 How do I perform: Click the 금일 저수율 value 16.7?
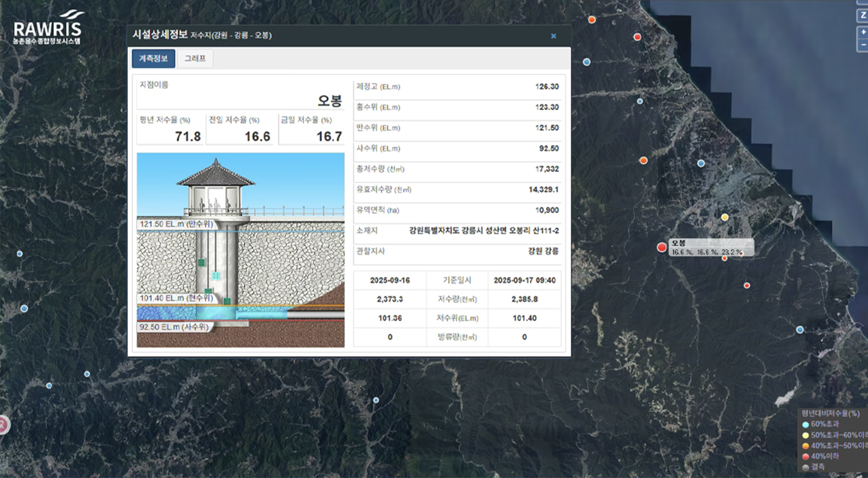click(x=328, y=137)
